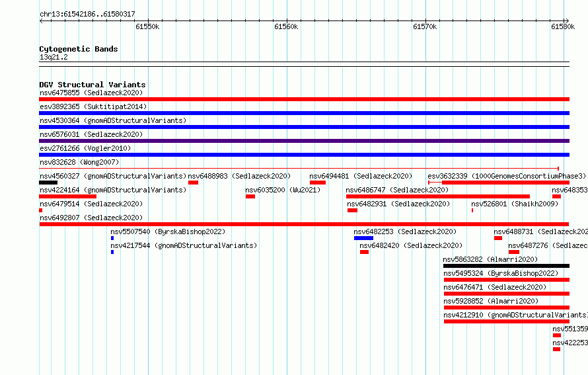Click the nsv6475855 (Sedlazeck2020) label
The height and width of the screenshot is (375, 588).
coord(91,93)
